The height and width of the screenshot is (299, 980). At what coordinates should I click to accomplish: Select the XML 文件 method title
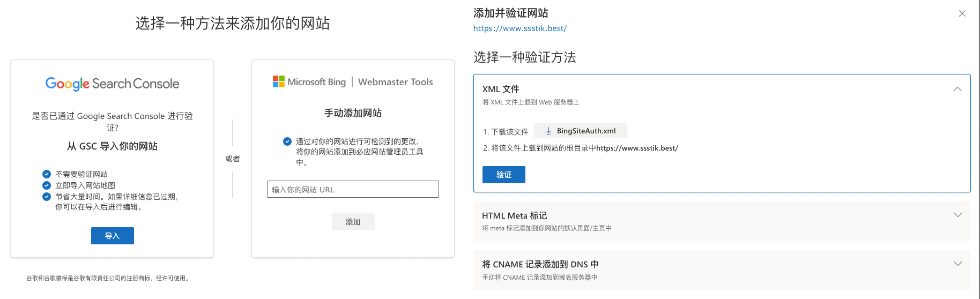pos(501,89)
